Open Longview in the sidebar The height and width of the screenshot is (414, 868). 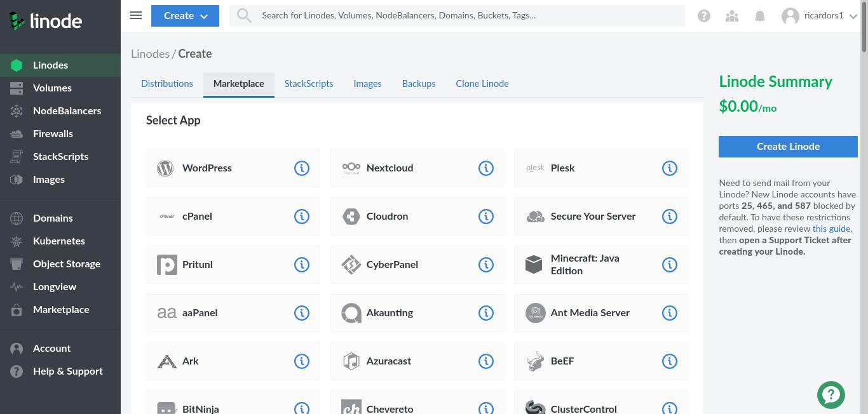pyautogui.click(x=60, y=287)
